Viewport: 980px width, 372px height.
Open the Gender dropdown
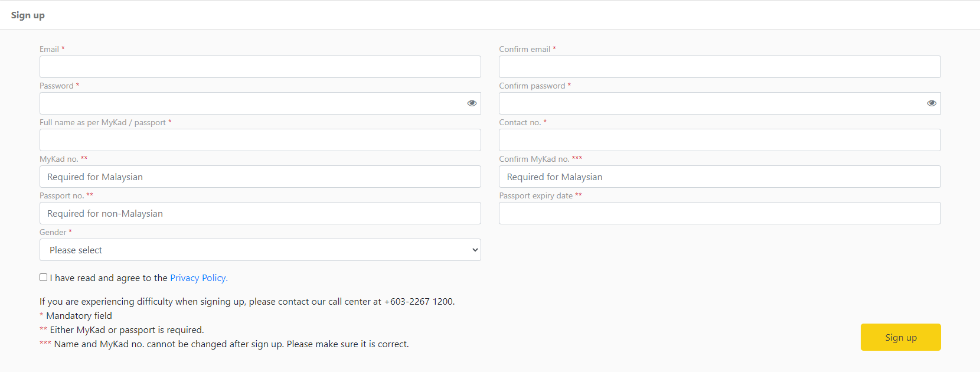tap(260, 250)
